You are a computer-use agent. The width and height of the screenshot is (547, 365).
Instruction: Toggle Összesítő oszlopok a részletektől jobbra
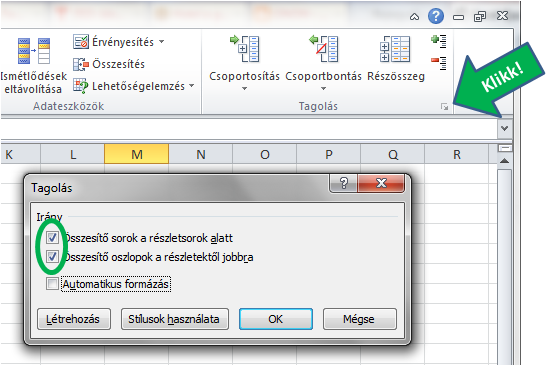coord(52,257)
